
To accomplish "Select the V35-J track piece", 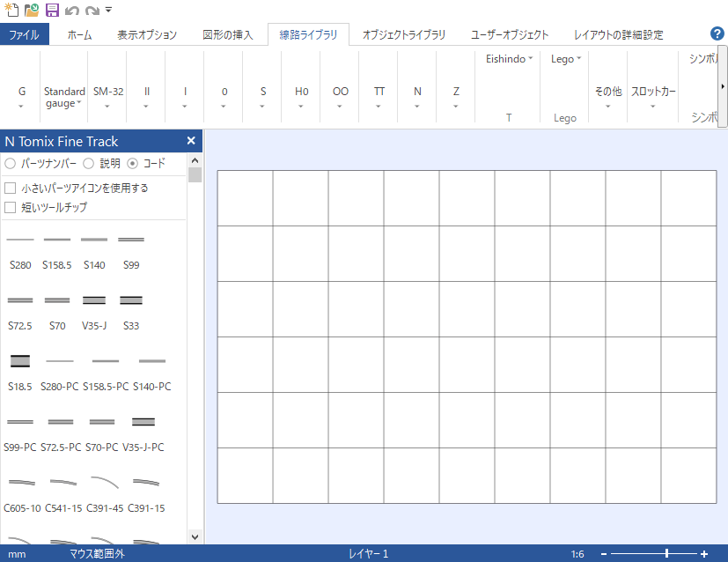I will point(94,312).
